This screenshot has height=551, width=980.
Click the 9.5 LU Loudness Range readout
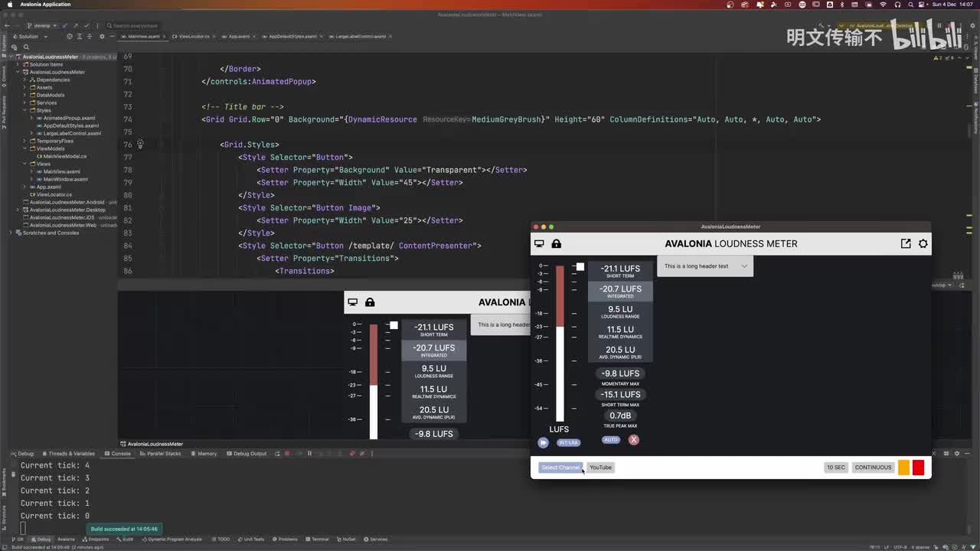(620, 311)
